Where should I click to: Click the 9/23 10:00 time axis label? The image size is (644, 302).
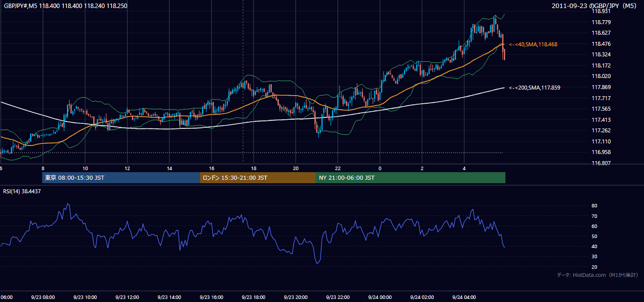click(85, 297)
